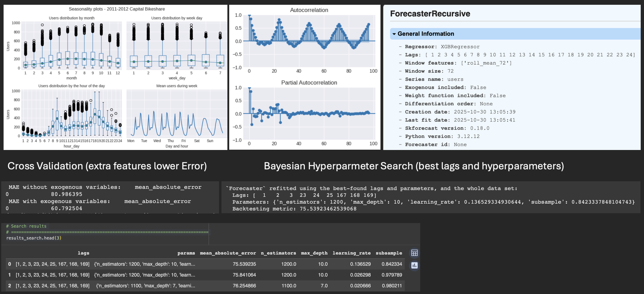The width and height of the screenshot is (644, 294).
Task: Click the Users distribution by month boxplot
Action: 72,46
